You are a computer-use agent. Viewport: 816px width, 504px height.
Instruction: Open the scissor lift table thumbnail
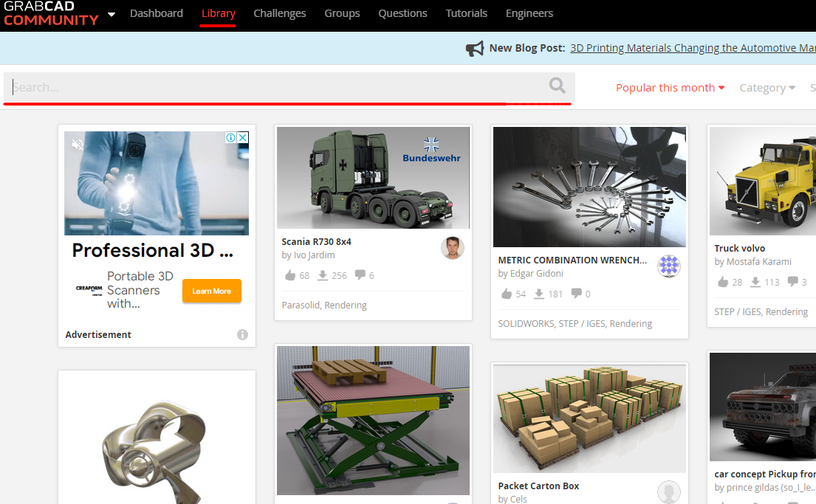373,421
